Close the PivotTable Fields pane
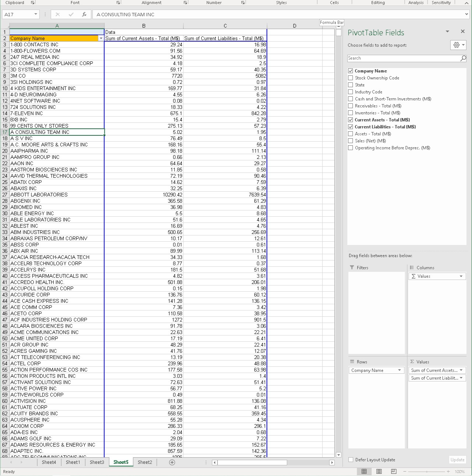The image size is (472, 476). tap(463, 31)
